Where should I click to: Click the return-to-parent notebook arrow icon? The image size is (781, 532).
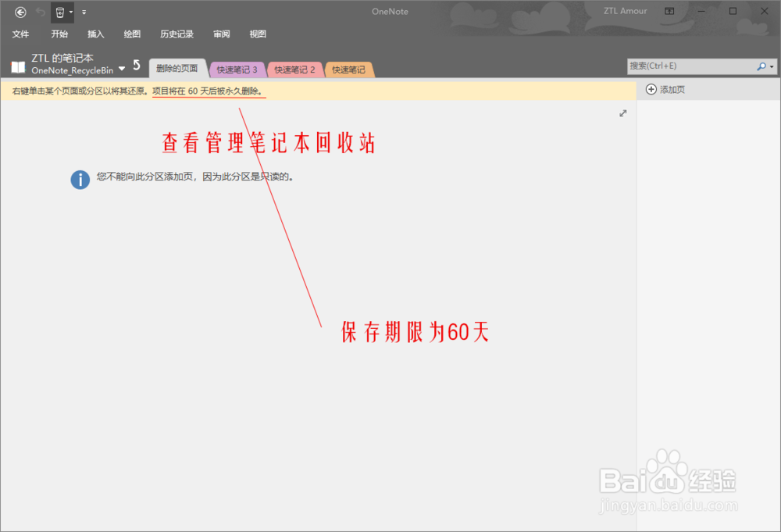coord(137,66)
